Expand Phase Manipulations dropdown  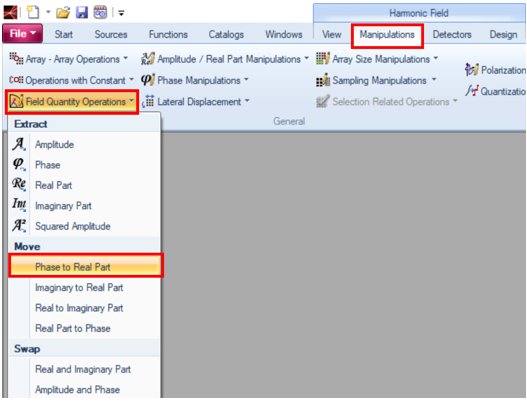click(x=195, y=80)
